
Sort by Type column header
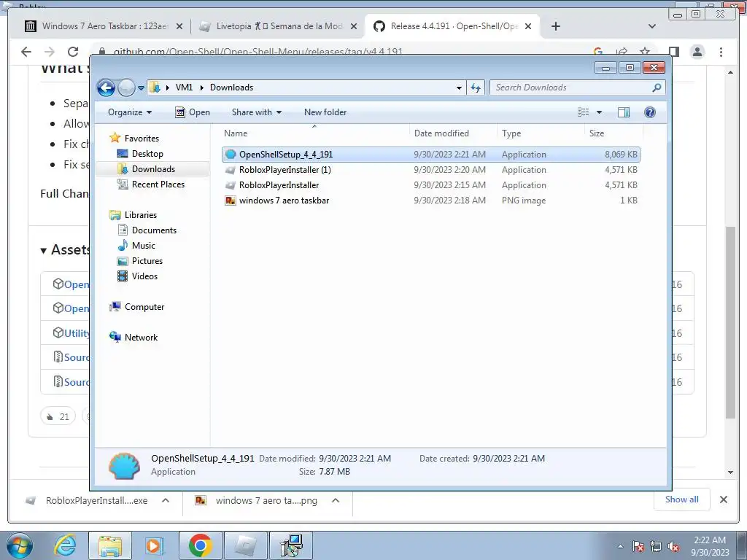(541, 133)
